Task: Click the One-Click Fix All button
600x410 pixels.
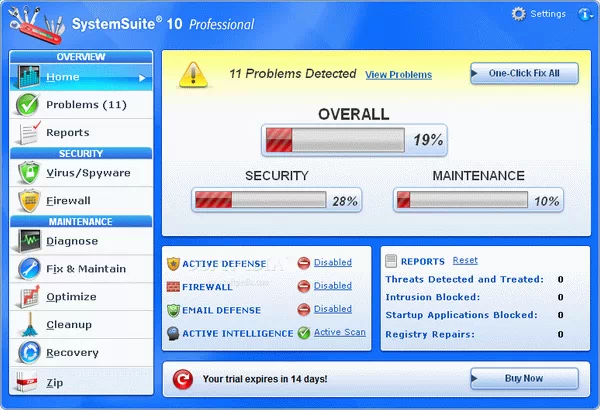Action: pos(524,73)
